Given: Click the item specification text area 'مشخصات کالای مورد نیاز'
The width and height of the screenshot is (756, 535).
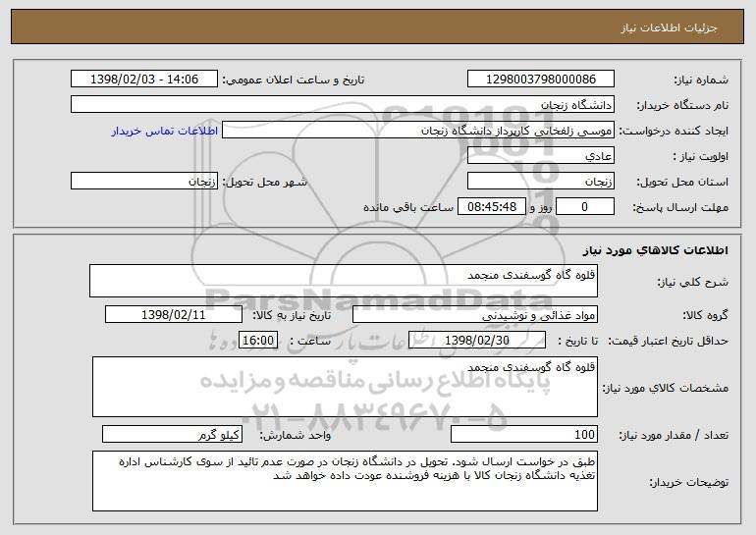Looking at the screenshot, I should pos(345,387).
